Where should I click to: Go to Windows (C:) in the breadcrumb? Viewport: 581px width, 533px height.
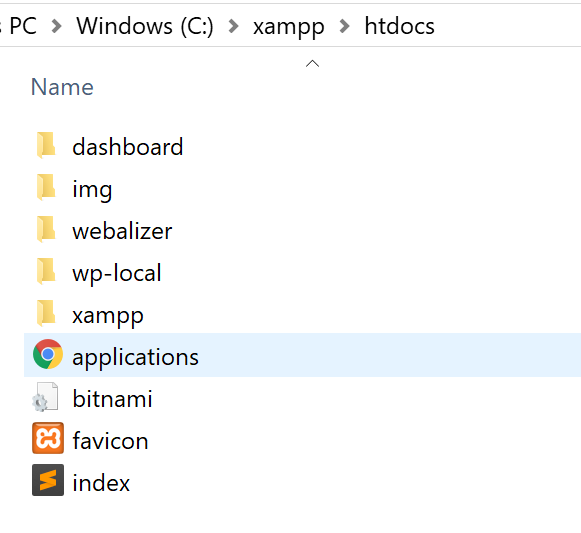tap(145, 26)
